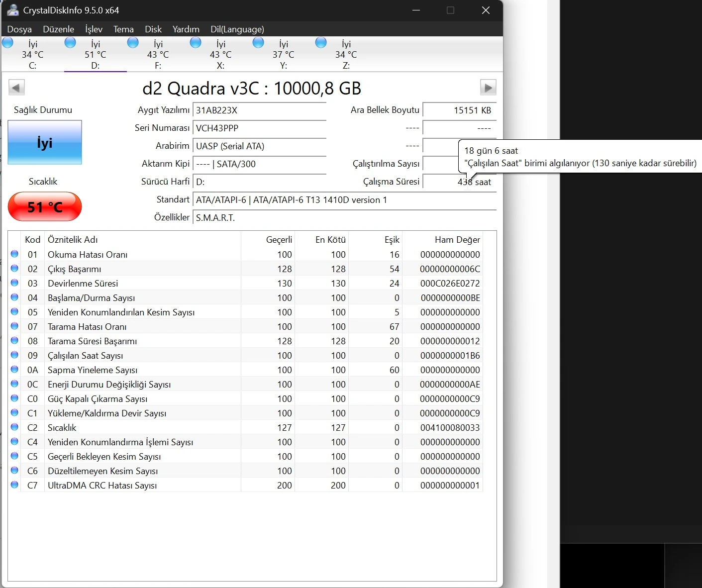Click the firmware field 31AB223X

click(x=260, y=110)
